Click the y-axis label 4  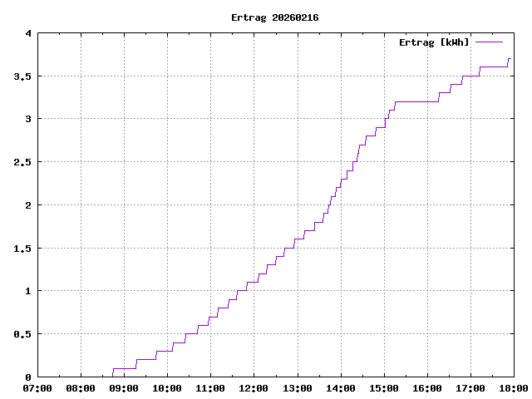pyautogui.click(x=28, y=33)
